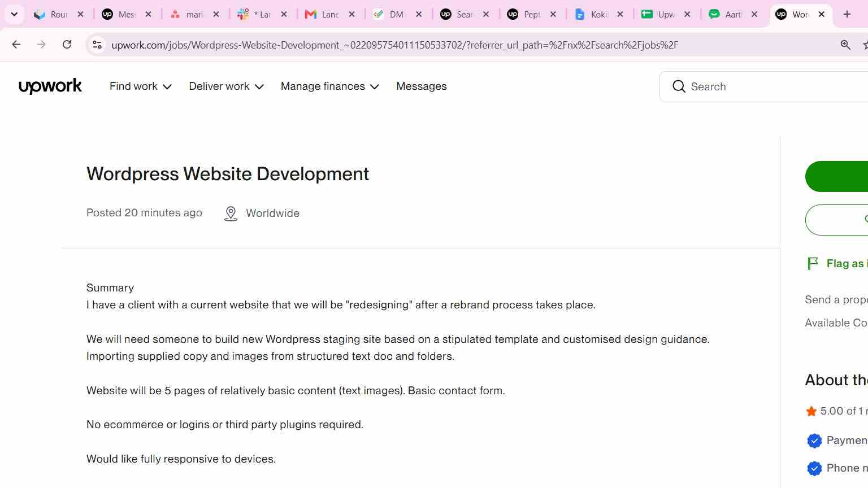This screenshot has width=868, height=488.
Task: Go back using the browser back arrow
Action: click(16, 45)
